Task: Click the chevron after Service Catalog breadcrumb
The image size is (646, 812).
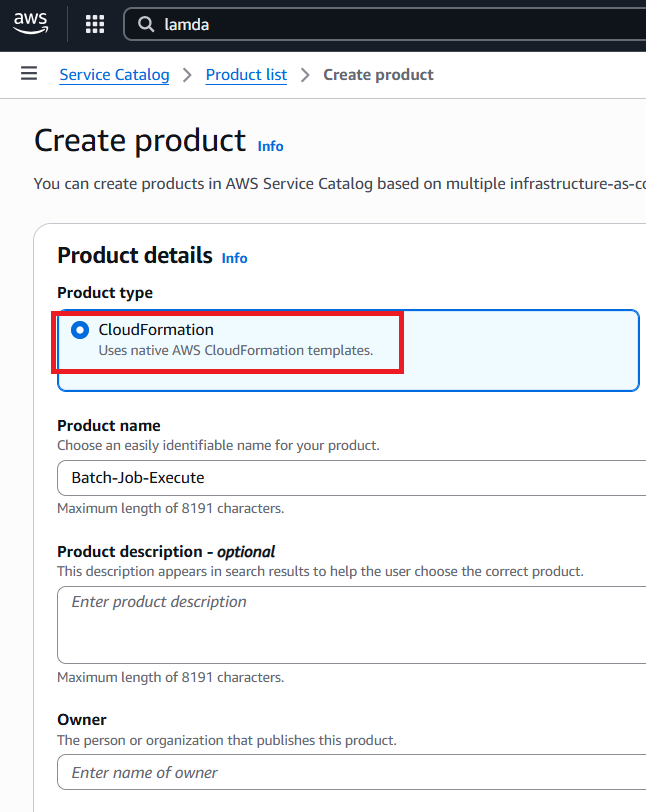Action: pyautogui.click(x=187, y=75)
